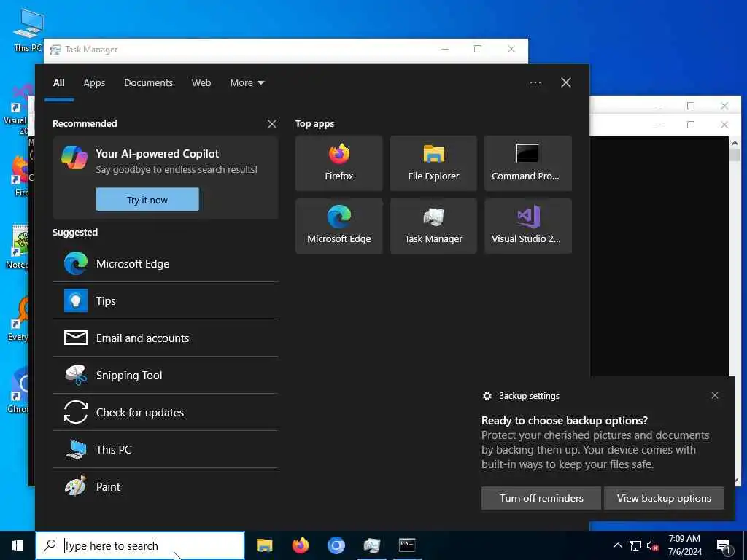Open Task Manager tile in Top apps
Image resolution: width=747 pixels, height=560 pixels.
(x=433, y=226)
